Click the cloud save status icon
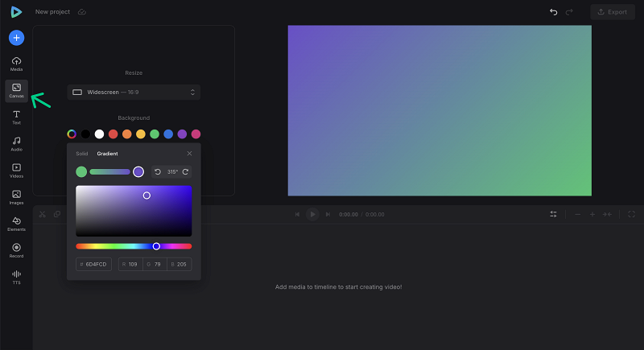The image size is (644, 350). point(82,12)
